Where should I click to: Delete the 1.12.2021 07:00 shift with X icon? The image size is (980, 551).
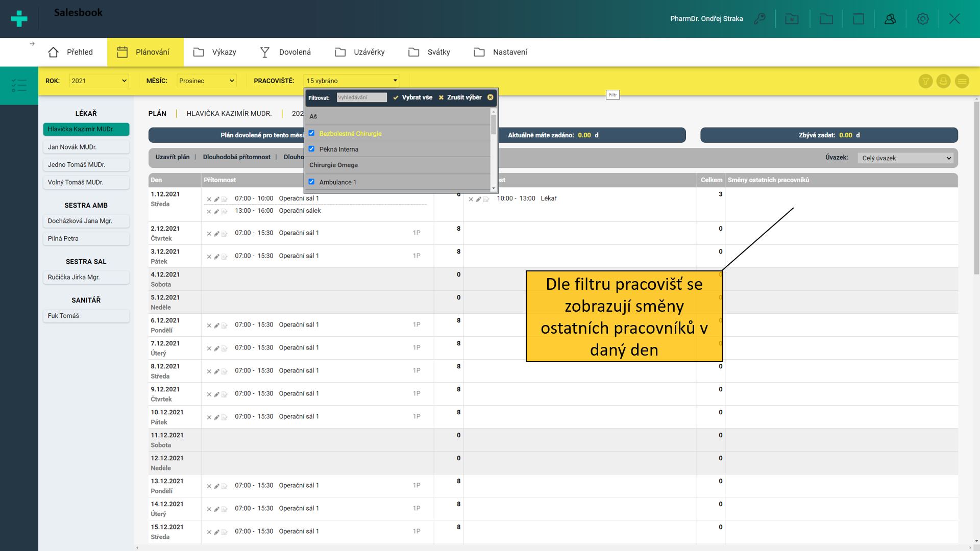pyautogui.click(x=209, y=199)
